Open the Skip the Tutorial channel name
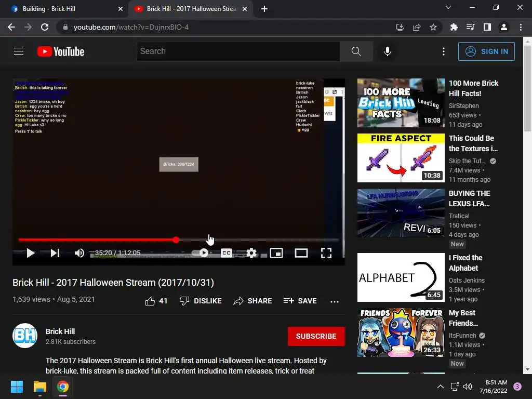The image size is (532, 399). coord(467,161)
